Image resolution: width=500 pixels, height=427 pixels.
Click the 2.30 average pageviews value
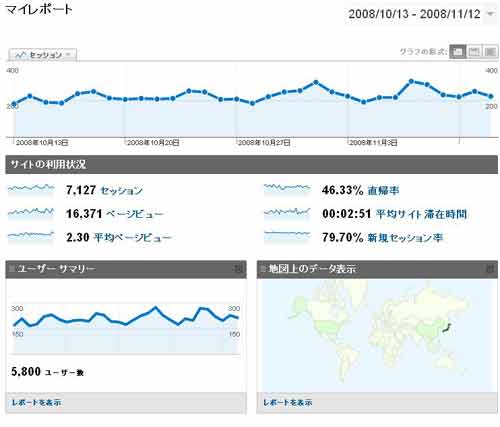pos(78,237)
